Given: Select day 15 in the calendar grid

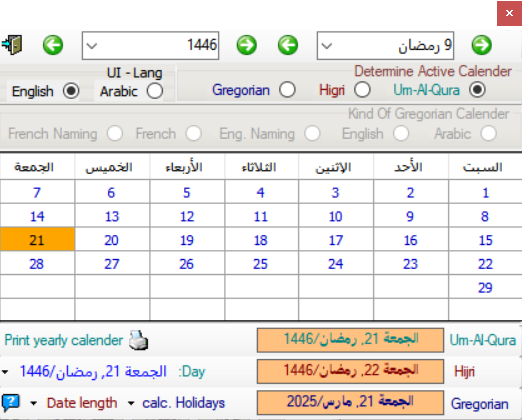Looking at the screenshot, I should (485, 240).
